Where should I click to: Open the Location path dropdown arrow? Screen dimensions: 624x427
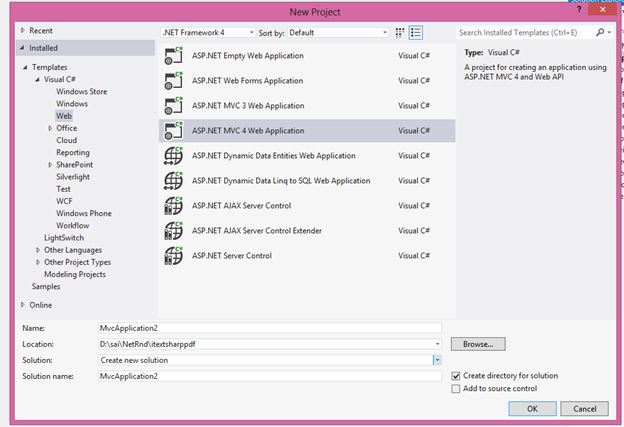click(x=437, y=344)
